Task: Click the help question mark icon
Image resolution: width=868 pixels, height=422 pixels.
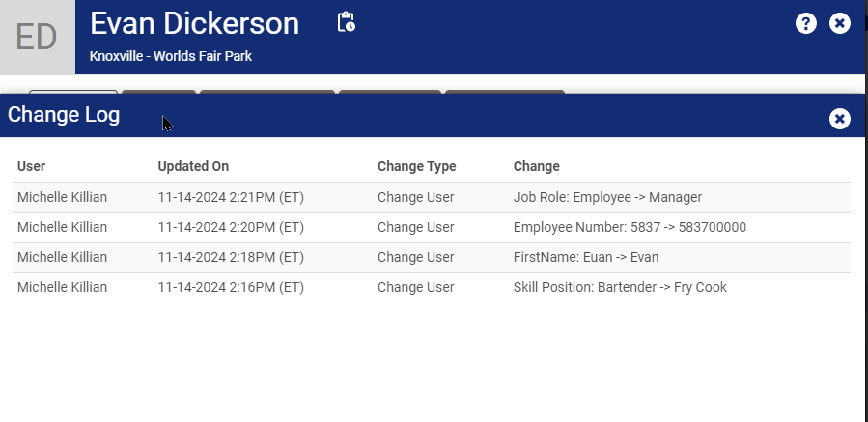Action: [805, 23]
